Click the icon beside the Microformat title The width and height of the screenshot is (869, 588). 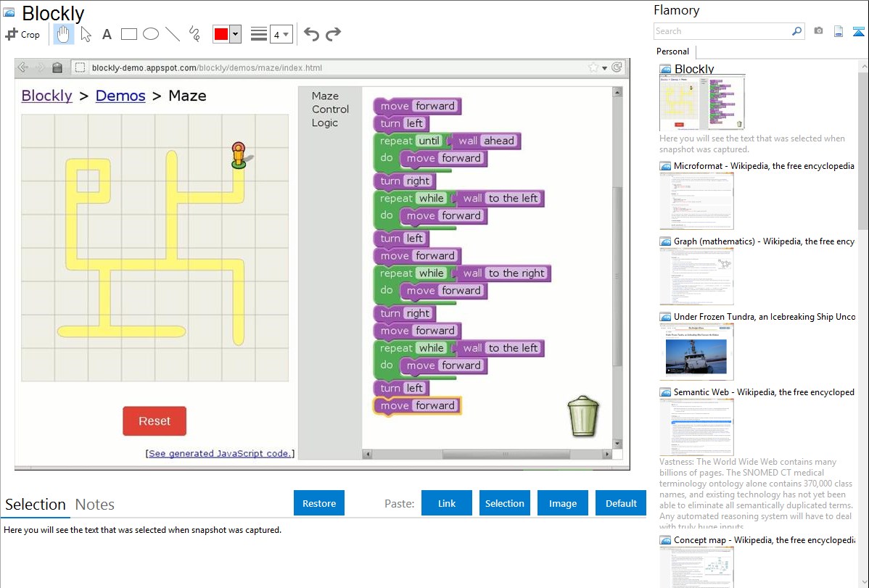[x=665, y=166]
